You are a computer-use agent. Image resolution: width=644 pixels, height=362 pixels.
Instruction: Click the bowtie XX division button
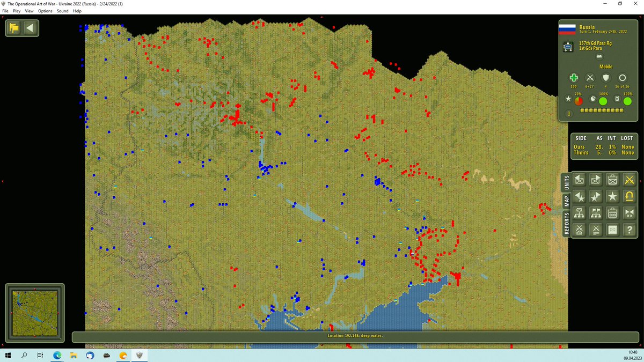click(x=630, y=213)
